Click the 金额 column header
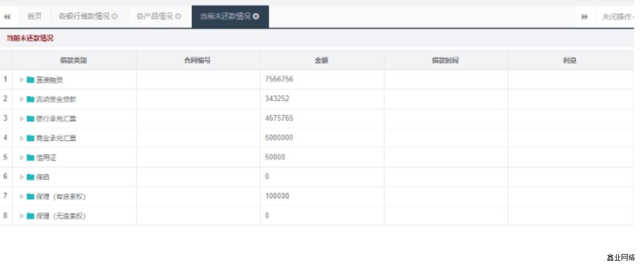 coord(322,61)
